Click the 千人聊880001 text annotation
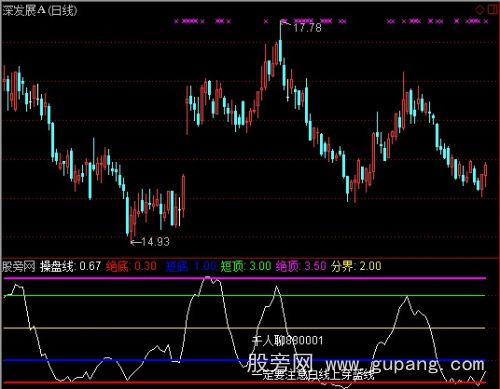 click(x=287, y=340)
